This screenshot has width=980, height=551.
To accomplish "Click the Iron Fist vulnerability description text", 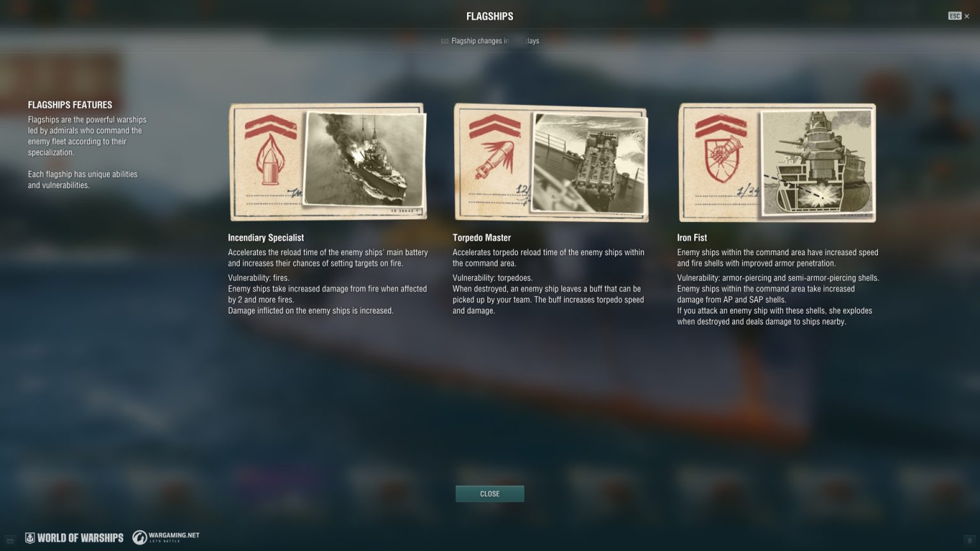I will 778,300.
